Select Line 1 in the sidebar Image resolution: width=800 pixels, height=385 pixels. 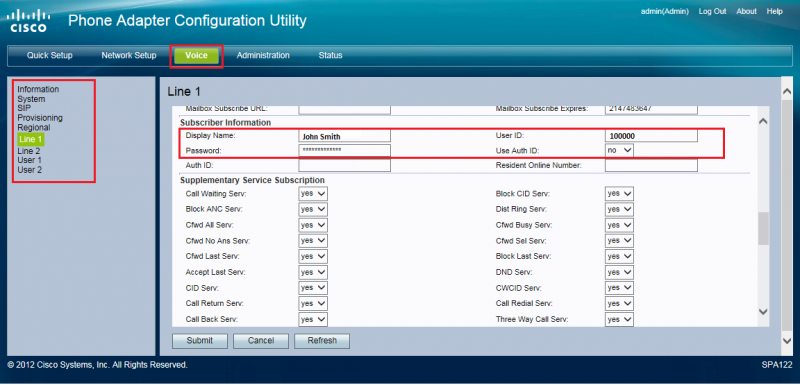[x=30, y=139]
